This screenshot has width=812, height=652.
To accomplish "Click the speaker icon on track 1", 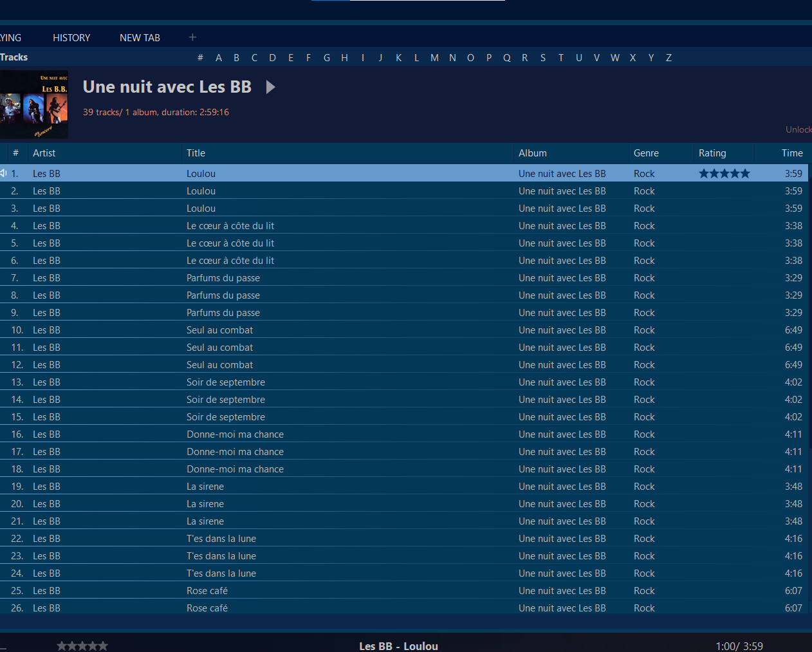I will point(3,173).
